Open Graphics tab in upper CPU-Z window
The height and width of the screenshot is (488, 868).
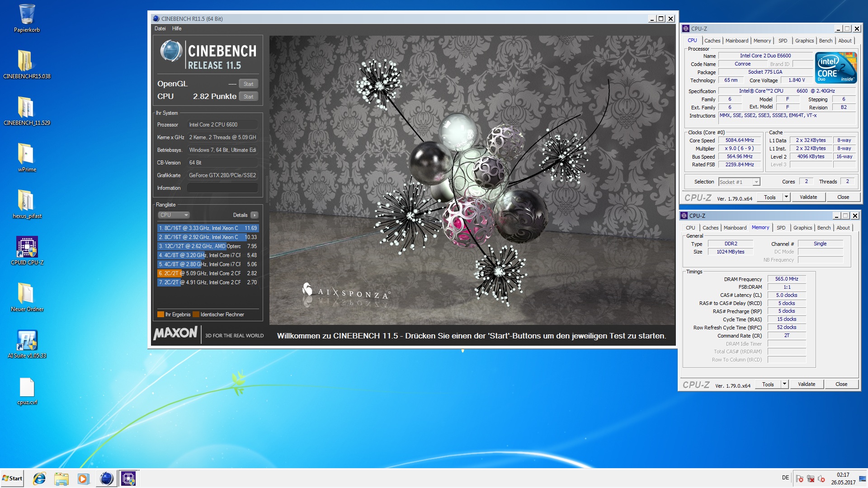(x=804, y=41)
